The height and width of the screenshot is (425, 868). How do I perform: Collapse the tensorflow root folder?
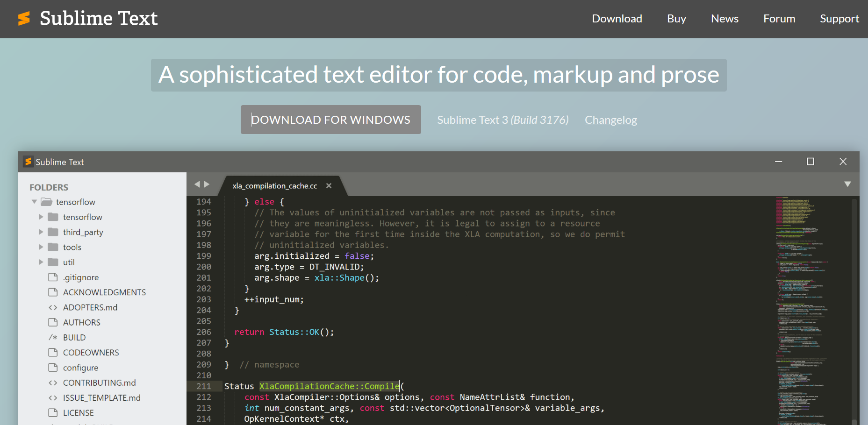tap(34, 201)
